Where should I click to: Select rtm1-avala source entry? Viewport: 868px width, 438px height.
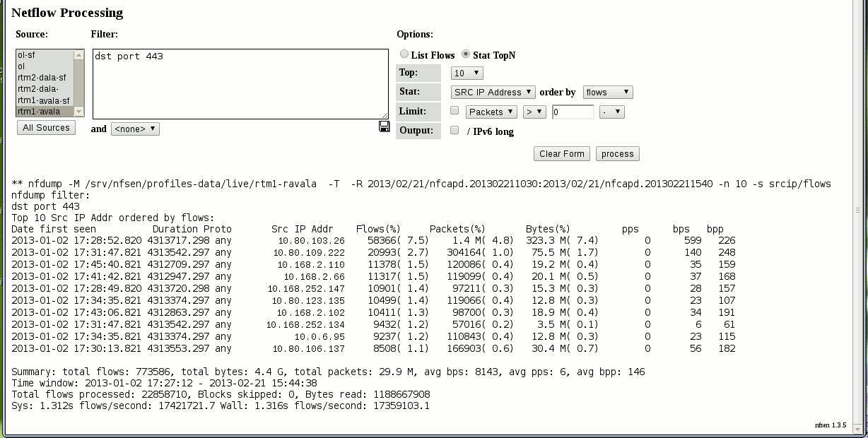[x=45, y=112]
